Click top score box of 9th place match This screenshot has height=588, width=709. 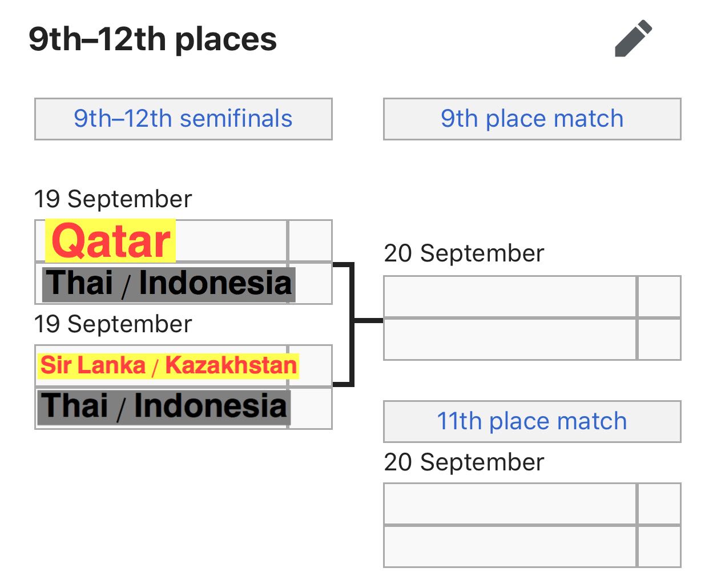tap(659, 296)
